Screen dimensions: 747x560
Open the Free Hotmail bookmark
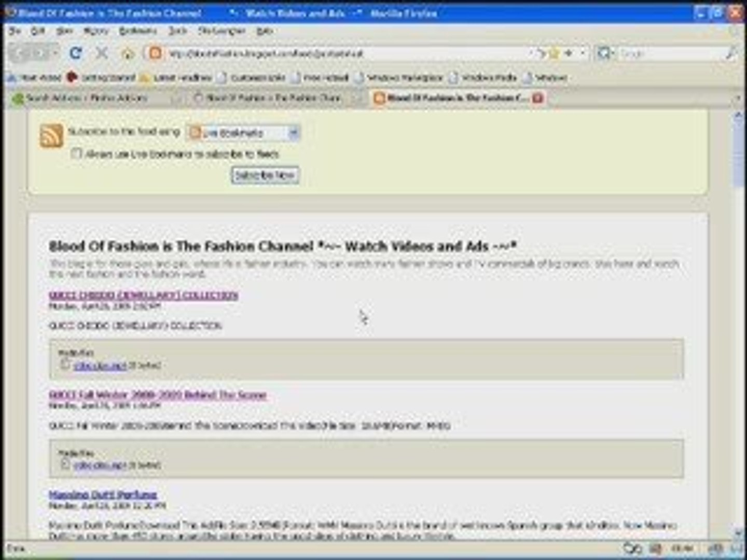click(320, 78)
